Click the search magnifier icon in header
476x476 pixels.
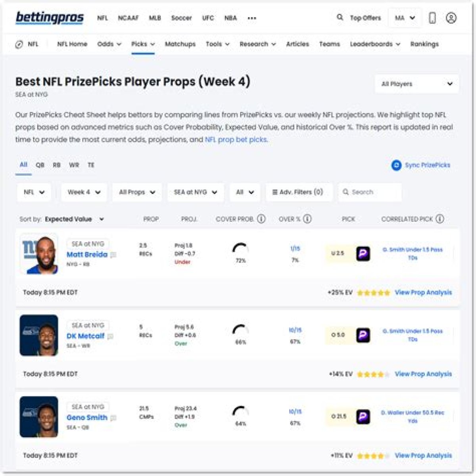tap(340, 17)
